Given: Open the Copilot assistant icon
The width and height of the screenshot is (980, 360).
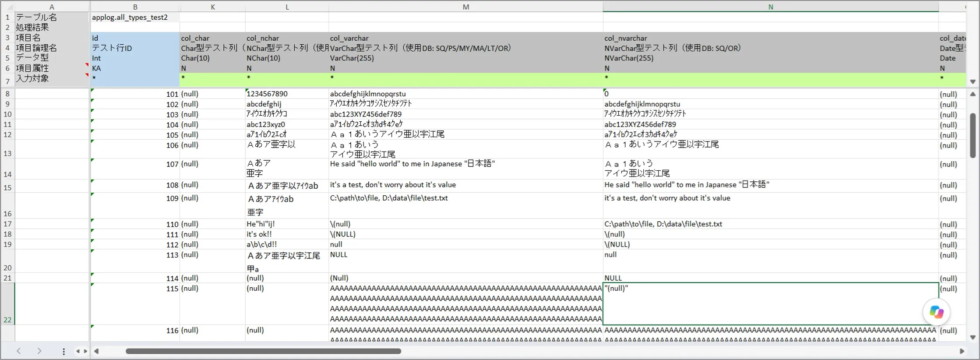Looking at the screenshot, I should [936, 312].
